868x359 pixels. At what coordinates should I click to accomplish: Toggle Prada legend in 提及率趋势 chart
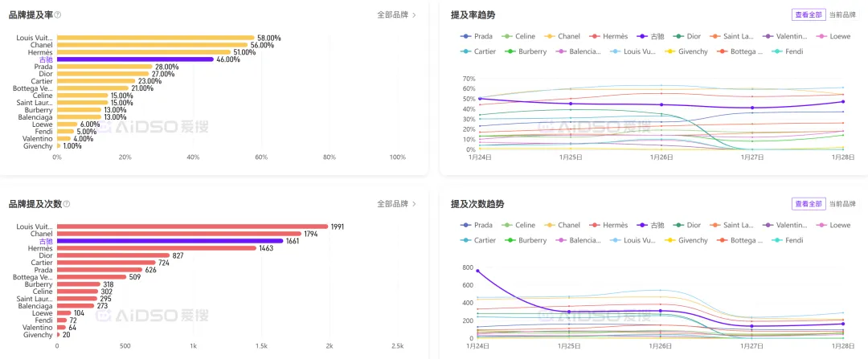point(477,36)
